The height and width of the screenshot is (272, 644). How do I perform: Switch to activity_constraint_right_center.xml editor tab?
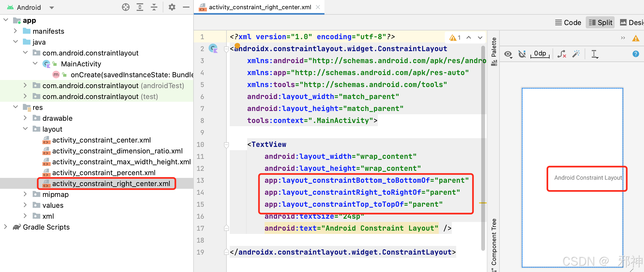[260, 7]
